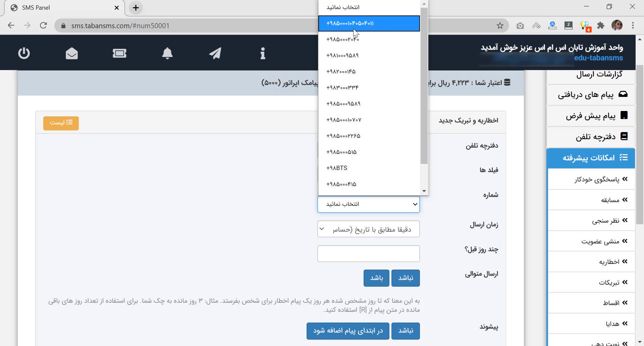Open the Chrome profile avatar
Screen dimensions: 644x346
click(x=617, y=25)
